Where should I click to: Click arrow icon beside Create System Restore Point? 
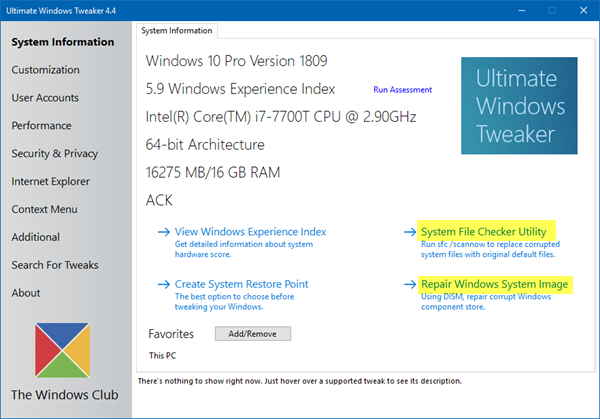click(164, 284)
